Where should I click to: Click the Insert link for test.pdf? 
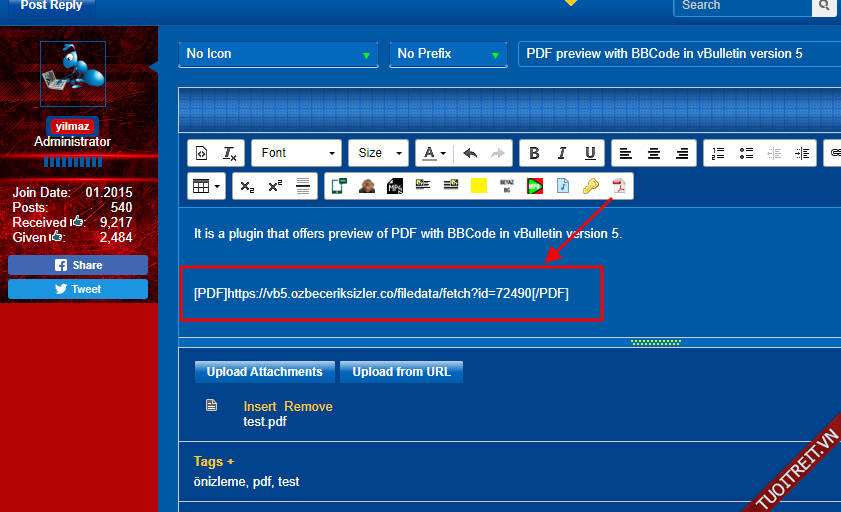[x=260, y=406]
